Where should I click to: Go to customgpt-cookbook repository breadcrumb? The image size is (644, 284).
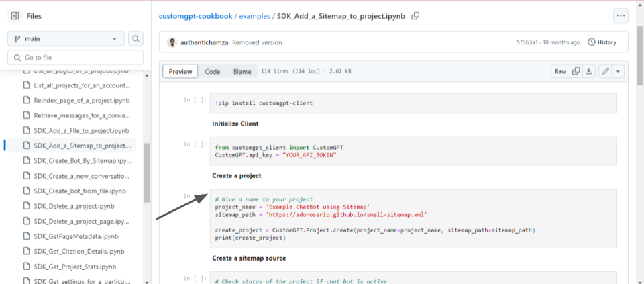point(195,16)
